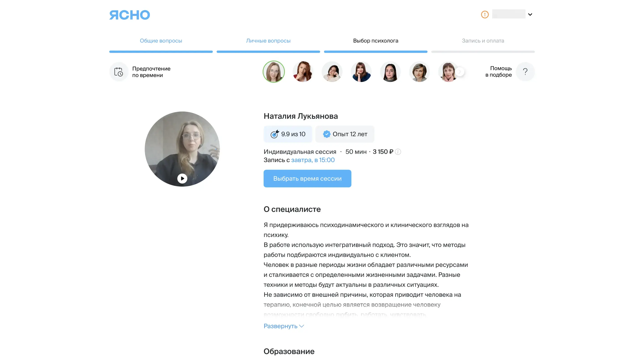Click the question mark help icon
Image resolution: width=644 pixels, height=362 pixels.
pyautogui.click(x=525, y=72)
